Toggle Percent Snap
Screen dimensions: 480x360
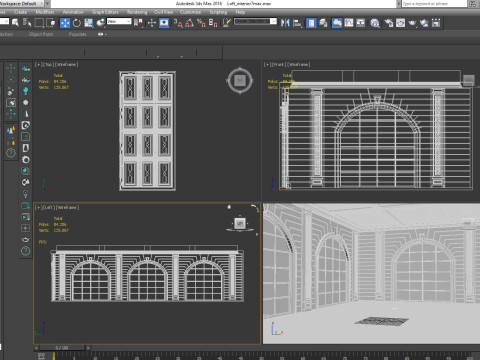pyautogui.click(x=201, y=23)
